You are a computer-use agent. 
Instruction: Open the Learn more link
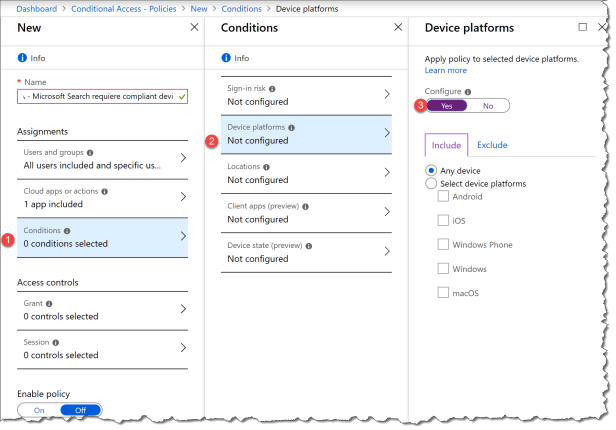446,70
